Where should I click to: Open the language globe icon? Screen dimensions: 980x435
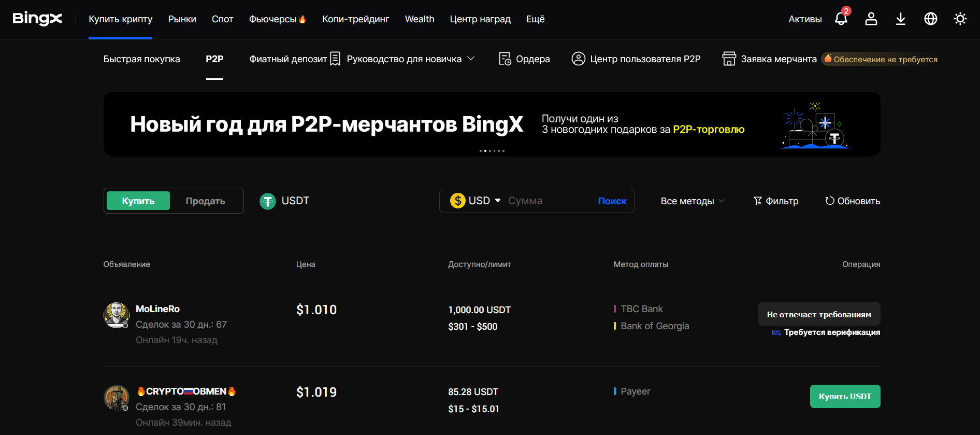tap(931, 19)
